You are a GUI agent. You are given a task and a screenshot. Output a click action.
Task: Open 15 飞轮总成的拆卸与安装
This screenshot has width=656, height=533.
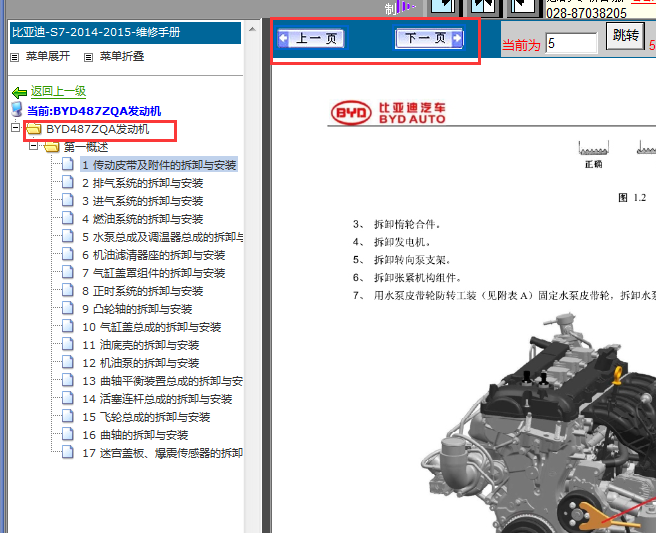click(x=146, y=417)
